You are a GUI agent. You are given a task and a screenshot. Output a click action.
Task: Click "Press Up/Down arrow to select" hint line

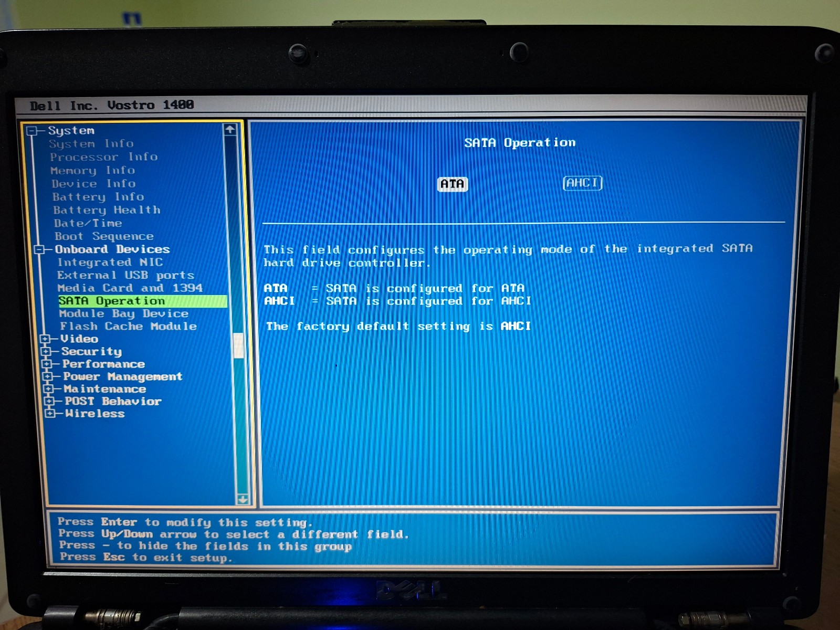click(233, 534)
